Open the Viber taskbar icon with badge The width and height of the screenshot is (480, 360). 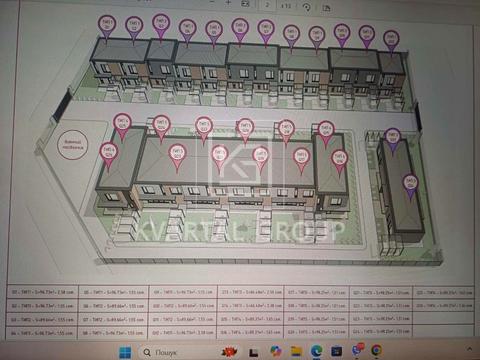(357, 350)
